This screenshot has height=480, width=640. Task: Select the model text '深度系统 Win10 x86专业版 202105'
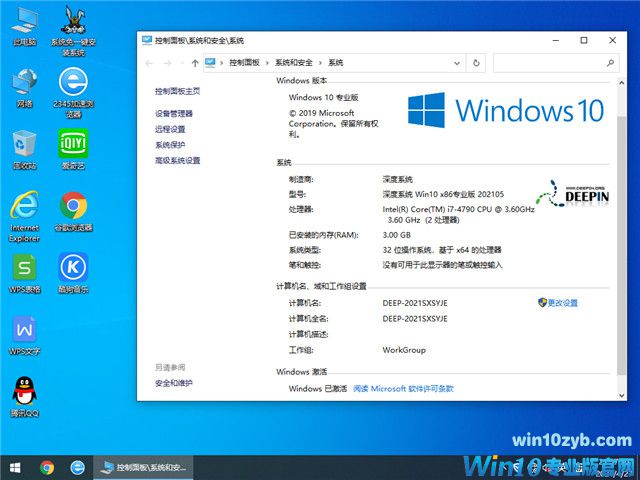pyautogui.click(x=443, y=194)
